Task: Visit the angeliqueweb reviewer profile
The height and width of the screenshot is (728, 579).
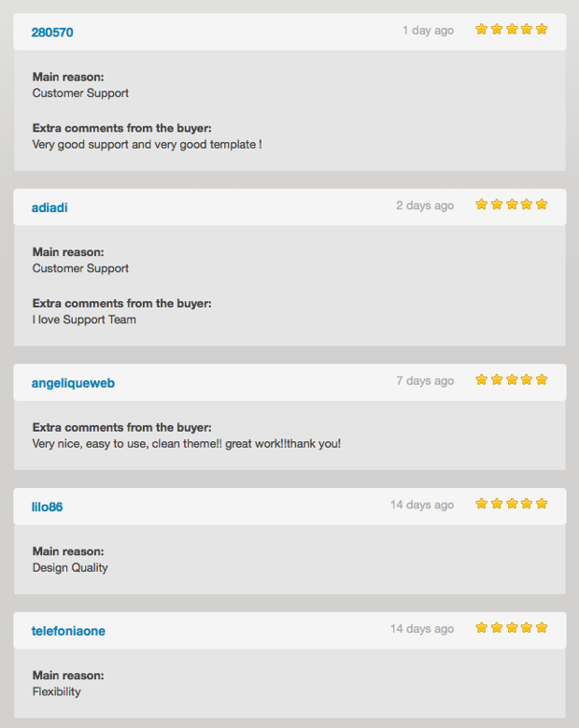Action: click(73, 383)
